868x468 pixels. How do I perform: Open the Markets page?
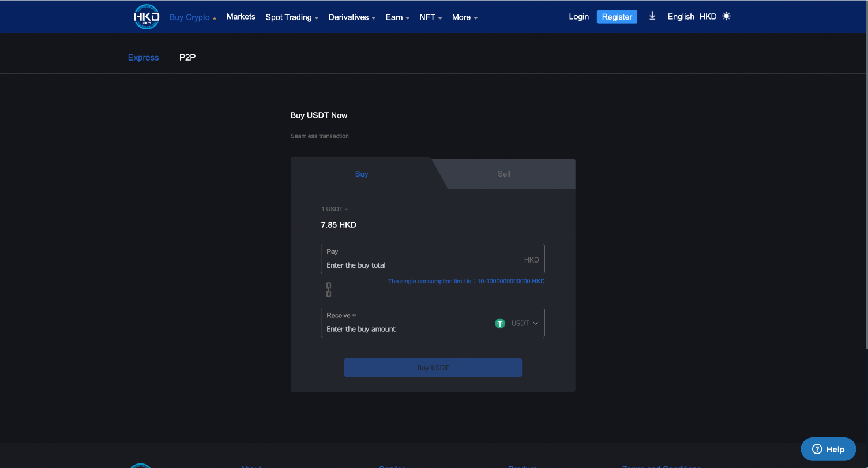(x=241, y=17)
